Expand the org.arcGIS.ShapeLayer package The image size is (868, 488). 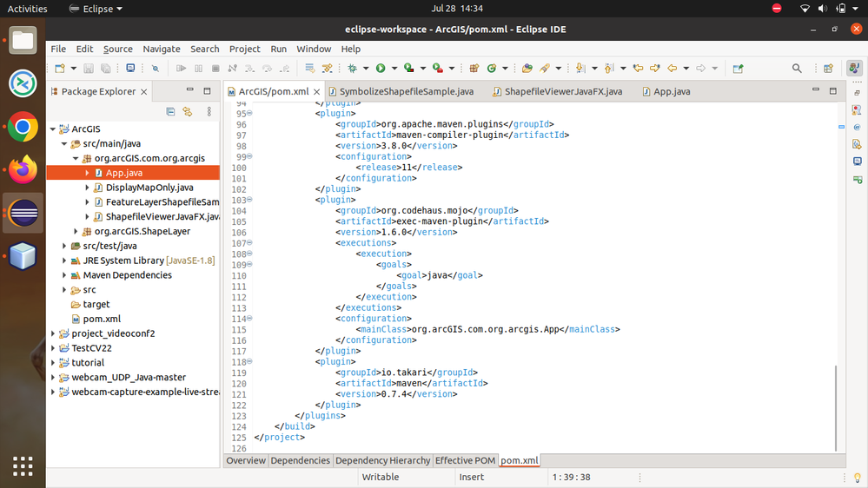pos(76,232)
